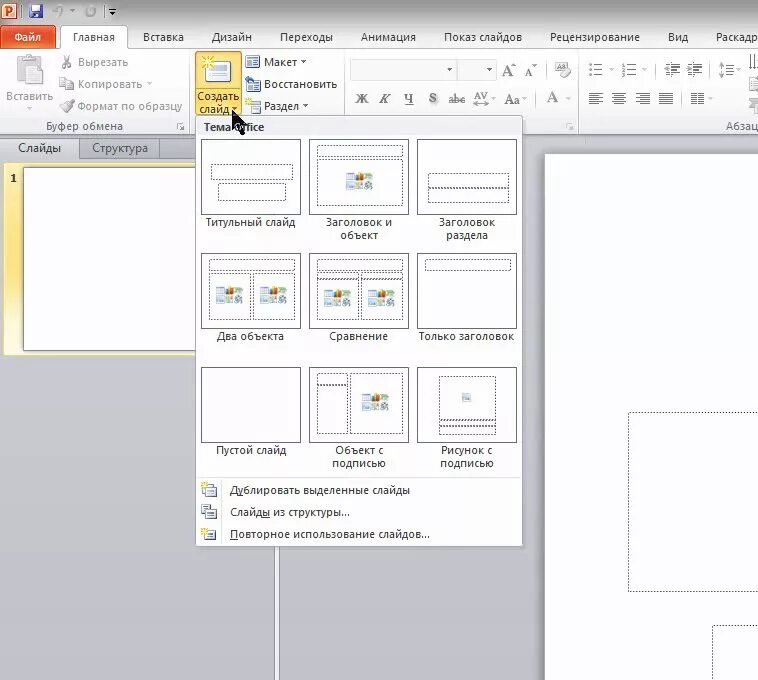The width and height of the screenshot is (758, 680).
Task: Open the Вид ribbon tab
Action: coord(678,37)
